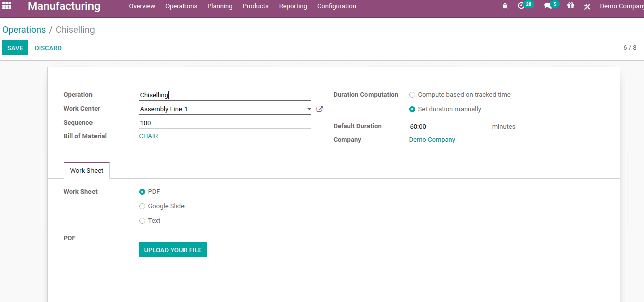Click the DISCARD button
The height and width of the screenshot is (302, 644).
click(x=48, y=48)
